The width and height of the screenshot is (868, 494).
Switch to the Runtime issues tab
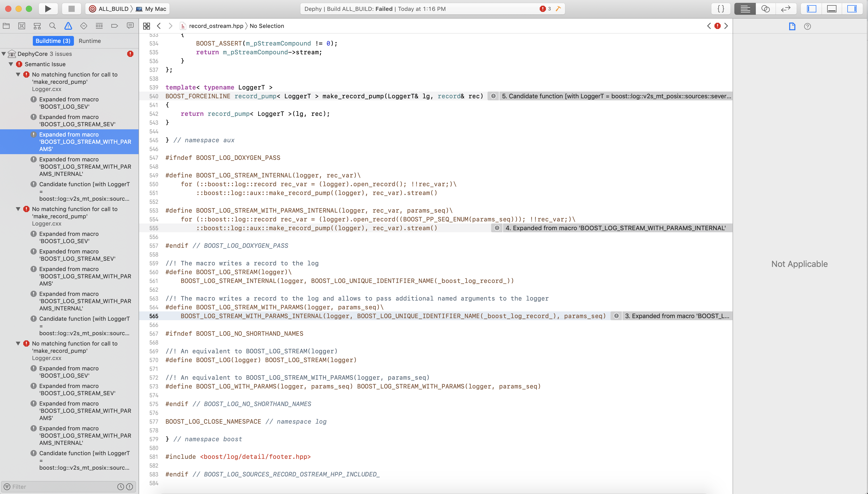89,41
